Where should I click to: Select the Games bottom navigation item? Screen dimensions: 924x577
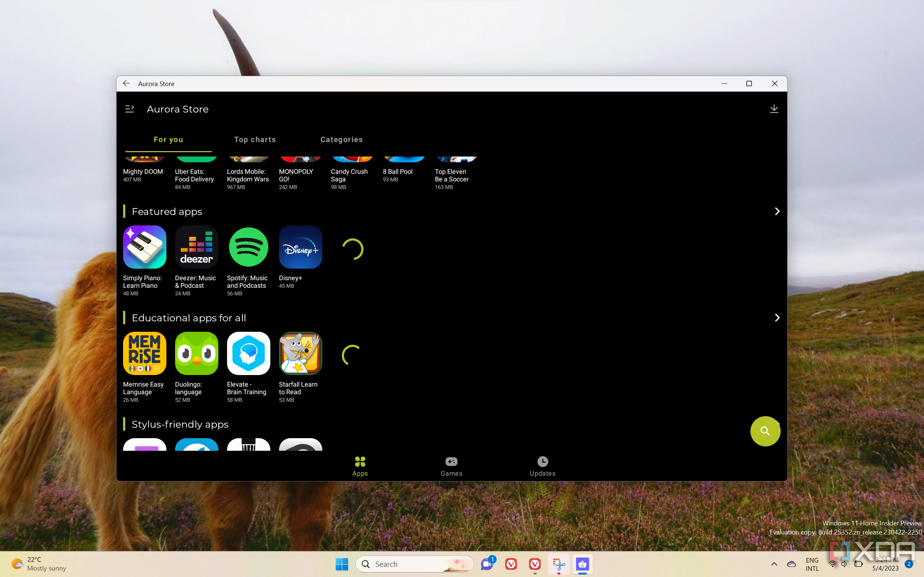click(452, 466)
